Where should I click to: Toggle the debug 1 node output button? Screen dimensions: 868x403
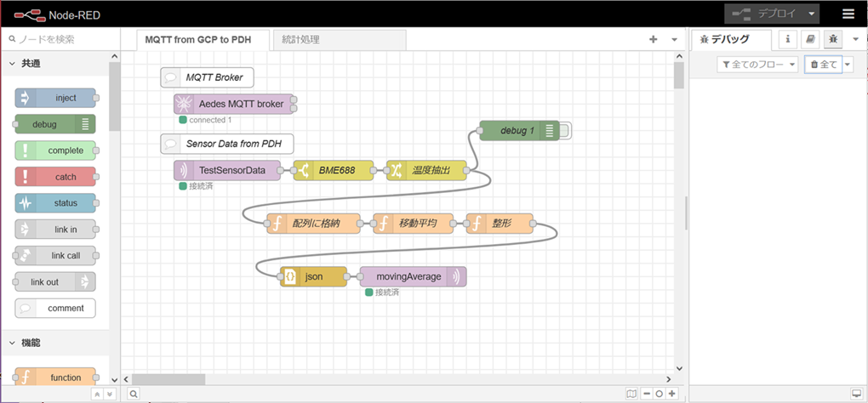[x=567, y=130]
